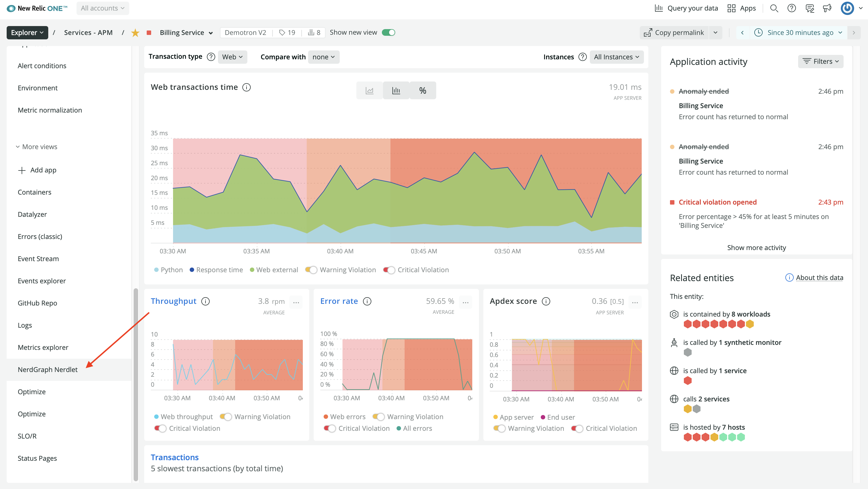868x489 pixels.
Task: Unfavorite Billing Service with star icon
Action: coord(135,33)
